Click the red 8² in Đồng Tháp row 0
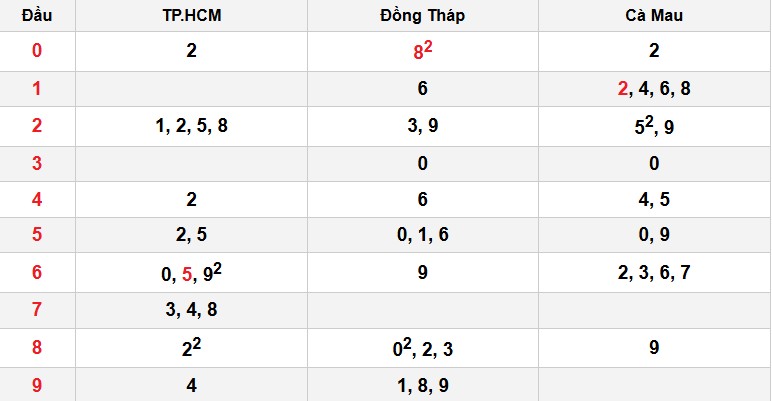 [x=422, y=50]
